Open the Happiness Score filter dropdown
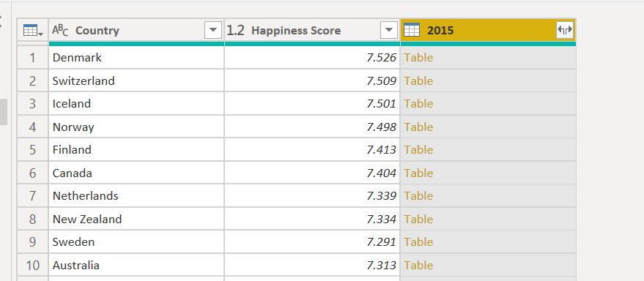 [388, 30]
